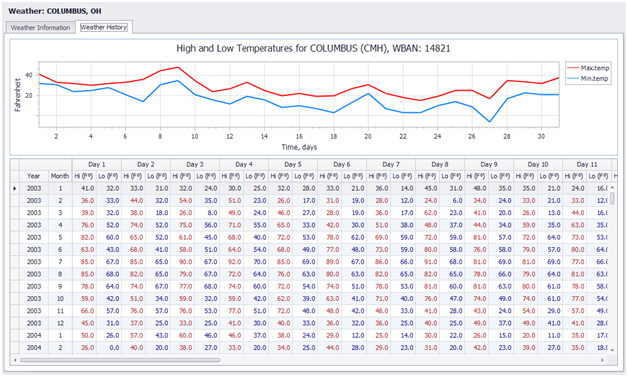
Task: Click the Max.temp legend entry
Action: click(588, 68)
